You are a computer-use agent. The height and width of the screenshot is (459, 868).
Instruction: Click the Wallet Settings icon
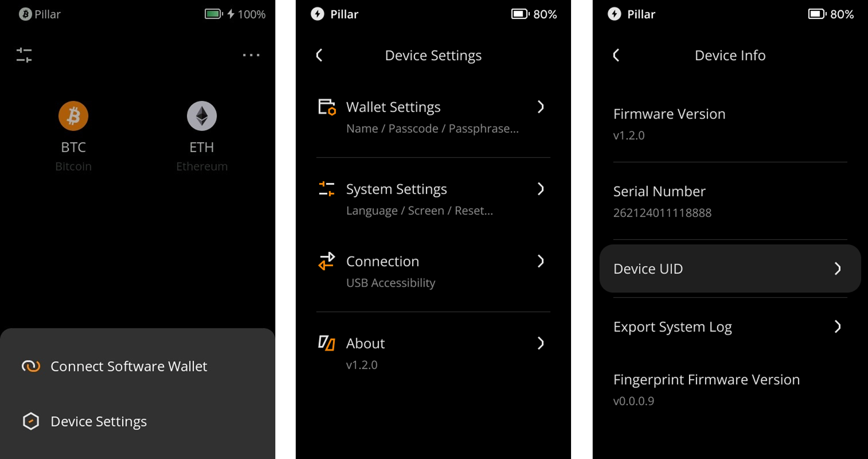click(x=327, y=107)
